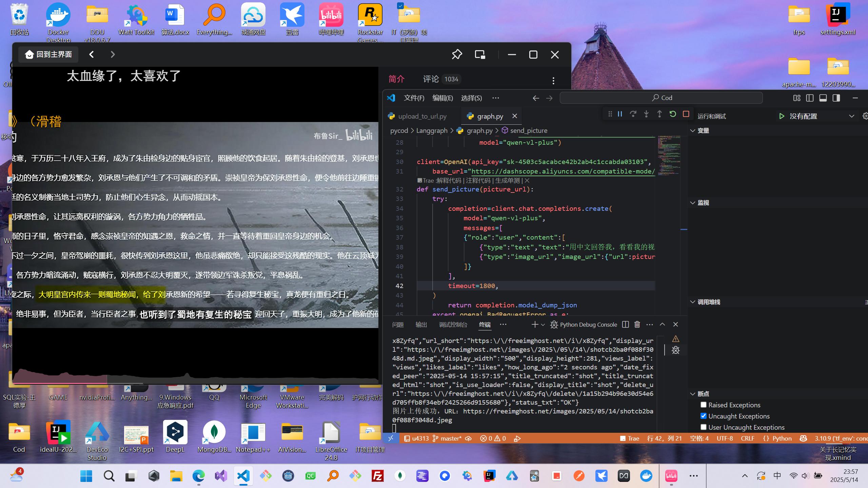Open the bilibili 简介 tab
The image size is (868, 488).
point(396,79)
